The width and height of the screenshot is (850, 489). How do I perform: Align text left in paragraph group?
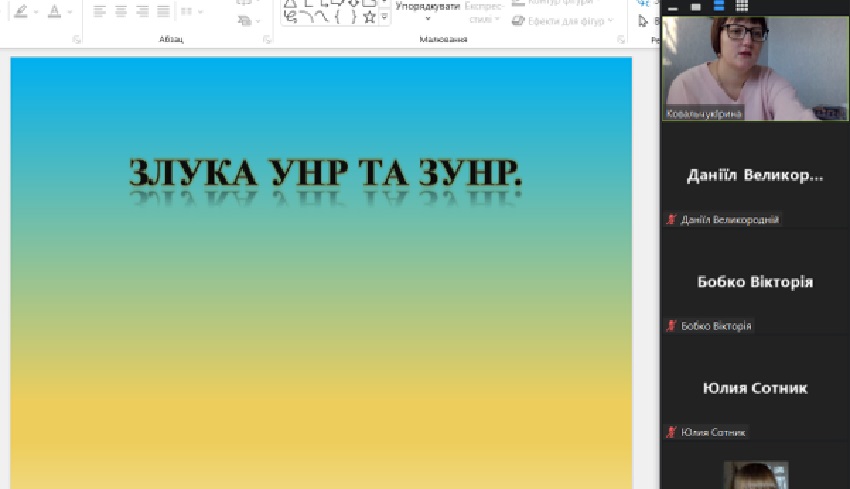pyautogui.click(x=99, y=11)
